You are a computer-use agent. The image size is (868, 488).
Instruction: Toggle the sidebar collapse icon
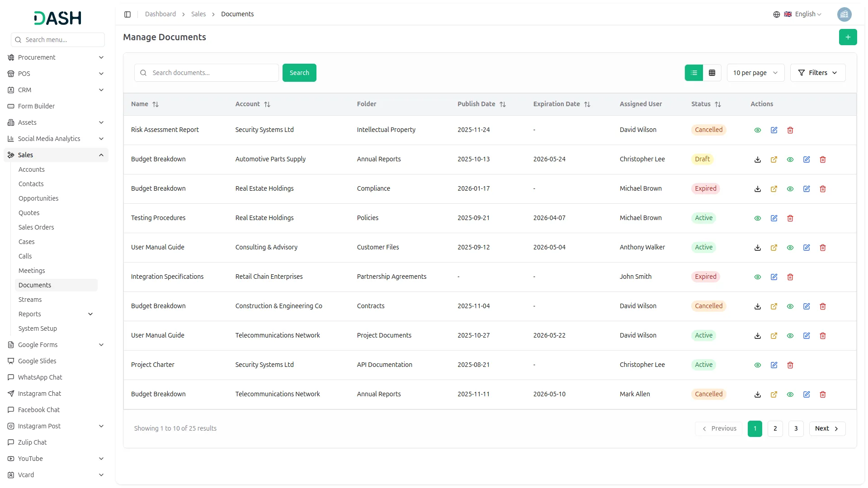coord(127,14)
